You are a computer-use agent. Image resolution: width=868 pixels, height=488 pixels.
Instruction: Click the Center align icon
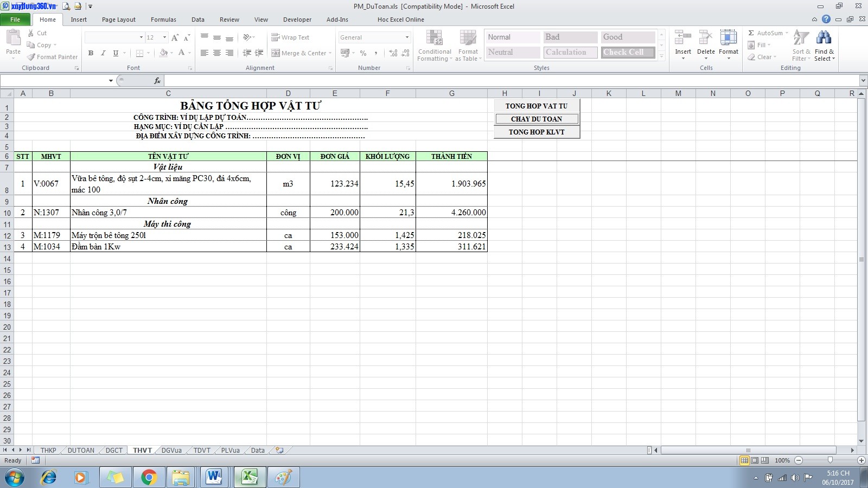click(217, 53)
